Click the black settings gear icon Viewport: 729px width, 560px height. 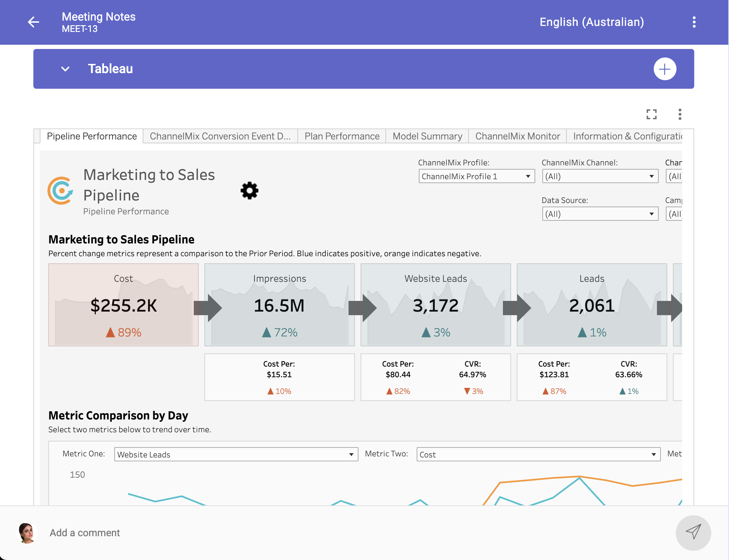[x=249, y=191]
